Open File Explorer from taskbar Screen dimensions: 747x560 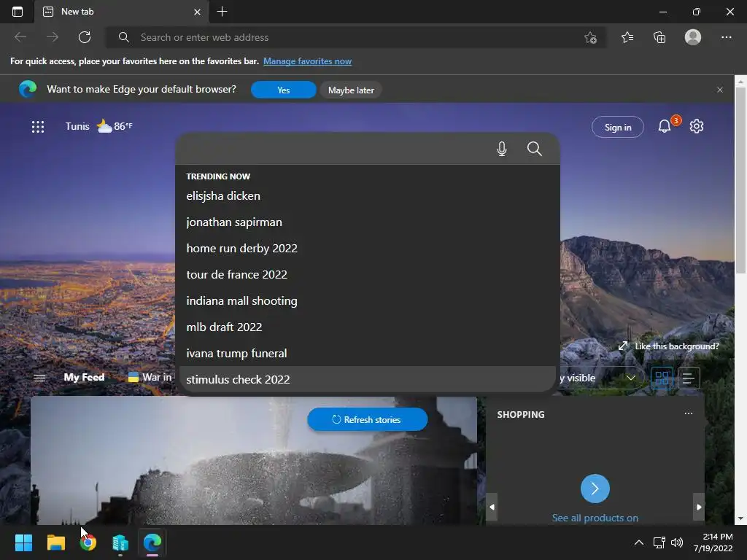tap(55, 542)
